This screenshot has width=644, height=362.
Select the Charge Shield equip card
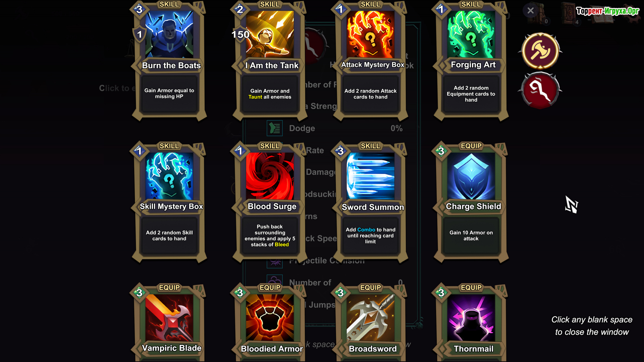click(x=471, y=202)
